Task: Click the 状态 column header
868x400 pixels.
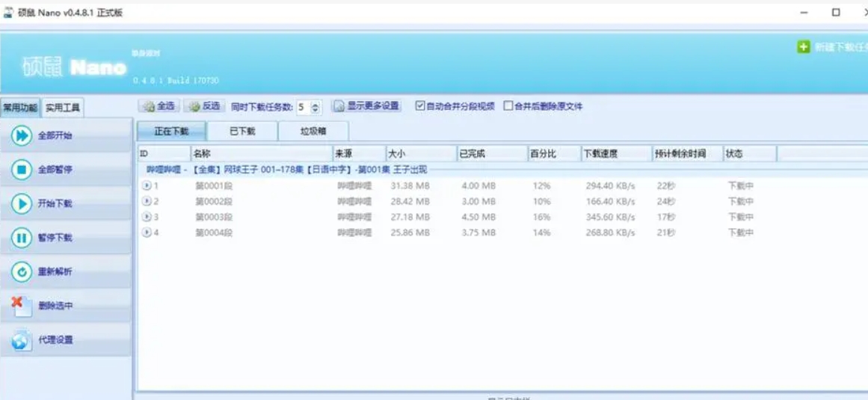Action: [x=750, y=154]
